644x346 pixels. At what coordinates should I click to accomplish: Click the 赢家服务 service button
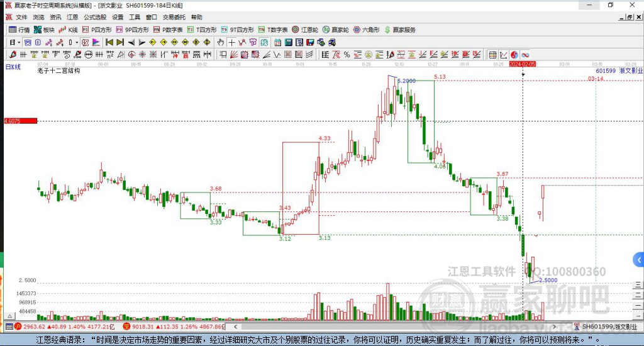(400, 30)
